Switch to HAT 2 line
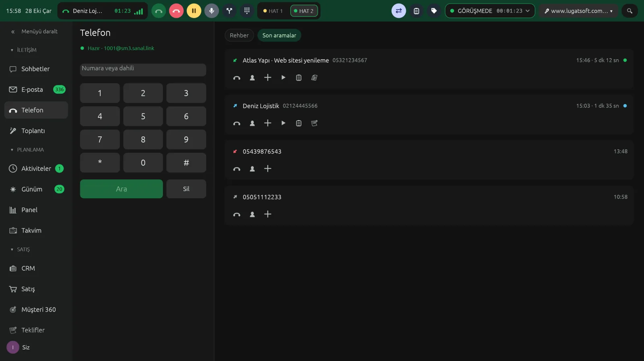Viewport: 644px width, 361px height. [304, 11]
